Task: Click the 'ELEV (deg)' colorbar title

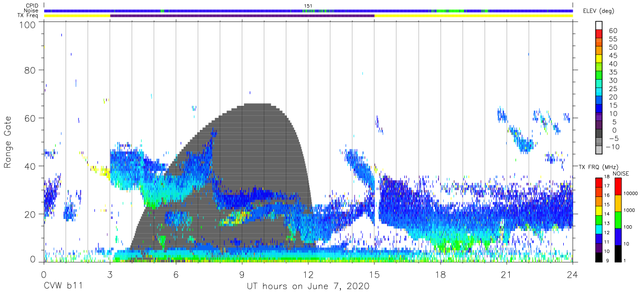Action: click(x=599, y=11)
